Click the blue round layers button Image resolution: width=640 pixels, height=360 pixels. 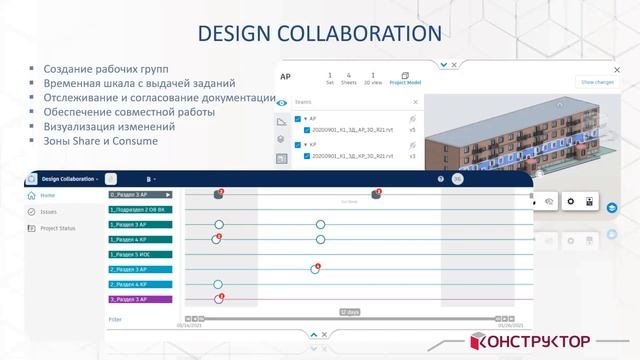click(611, 208)
